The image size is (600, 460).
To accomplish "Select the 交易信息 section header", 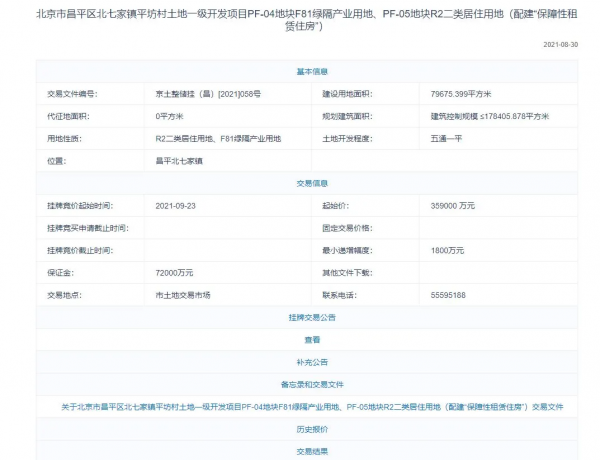I will pyautogui.click(x=312, y=183).
